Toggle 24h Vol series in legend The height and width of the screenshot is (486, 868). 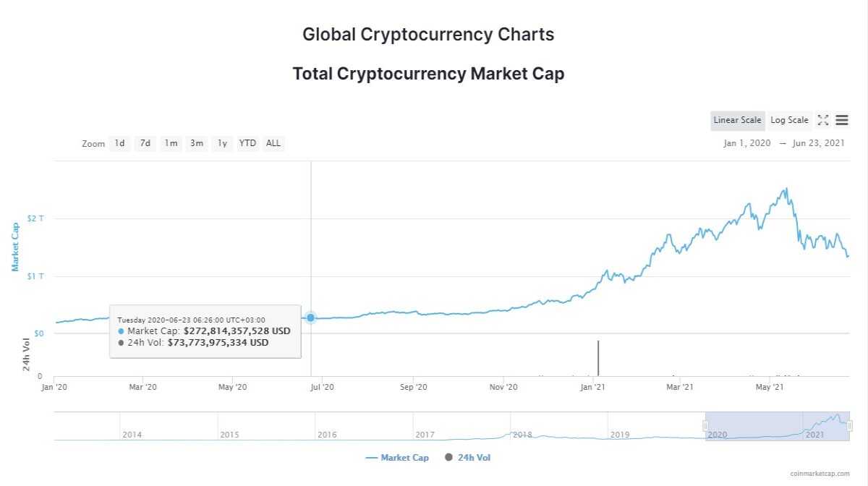(467, 458)
